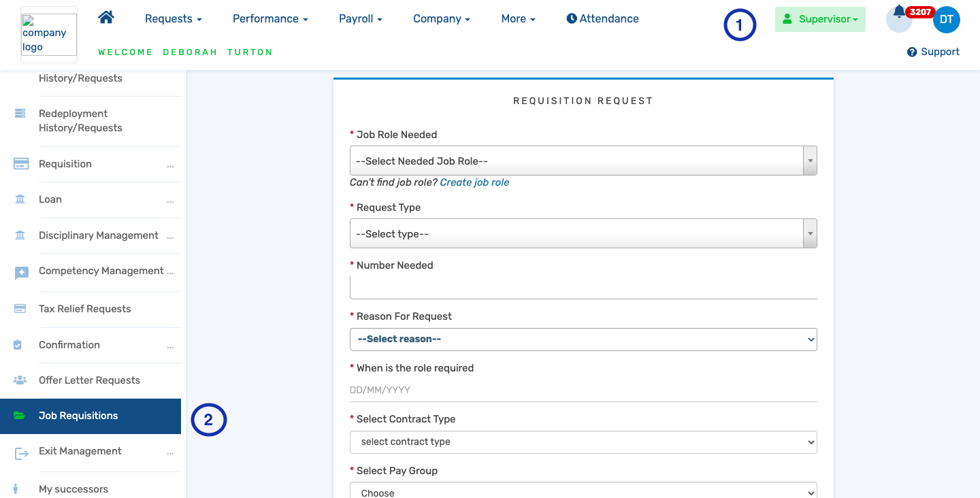Click the Job Requisitions folder icon

[20, 415]
